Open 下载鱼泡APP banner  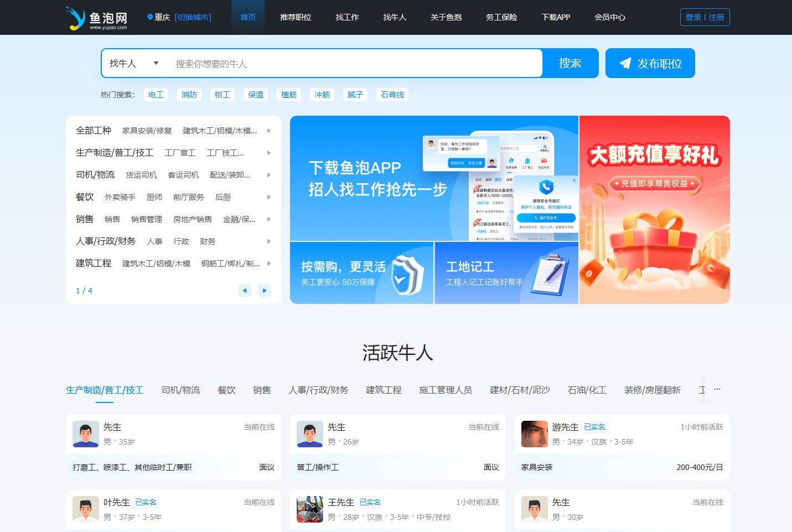434,178
